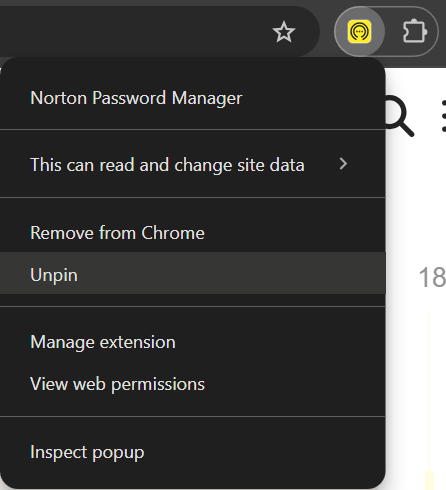
Task: Open the Extensions puzzle-piece menu
Action: [414, 32]
